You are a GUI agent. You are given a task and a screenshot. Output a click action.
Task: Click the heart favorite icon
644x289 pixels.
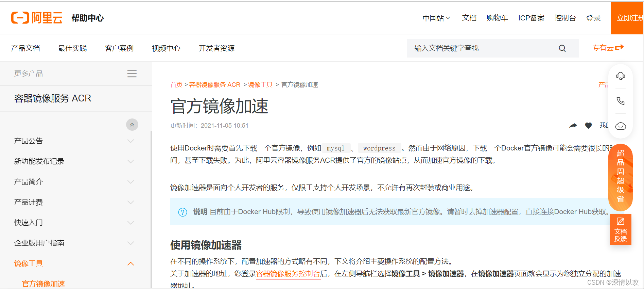point(589,126)
